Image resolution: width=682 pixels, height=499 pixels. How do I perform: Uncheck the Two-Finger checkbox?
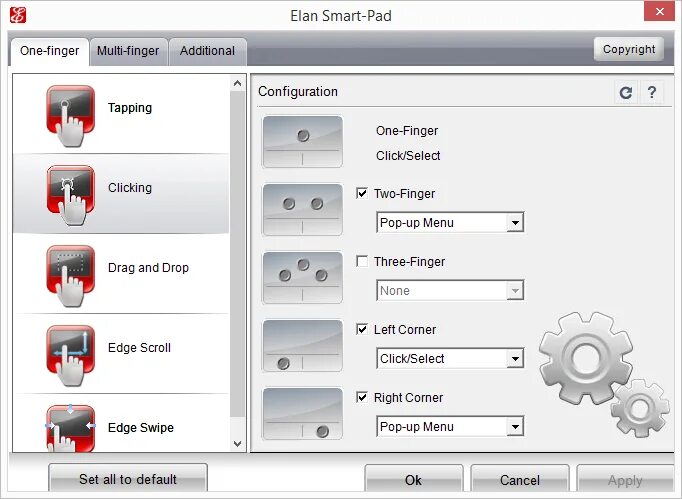pyautogui.click(x=362, y=193)
